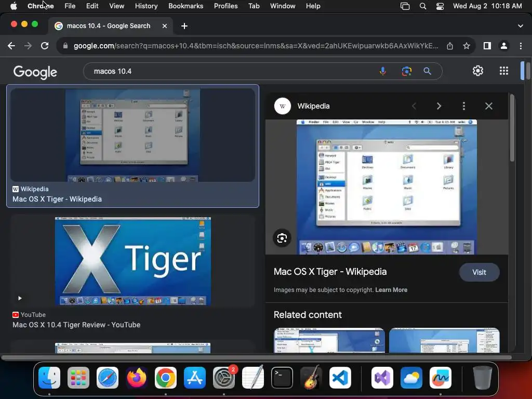Search by voice with the microphone
Viewport: 532px width, 399px height.
tap(383, 71)
